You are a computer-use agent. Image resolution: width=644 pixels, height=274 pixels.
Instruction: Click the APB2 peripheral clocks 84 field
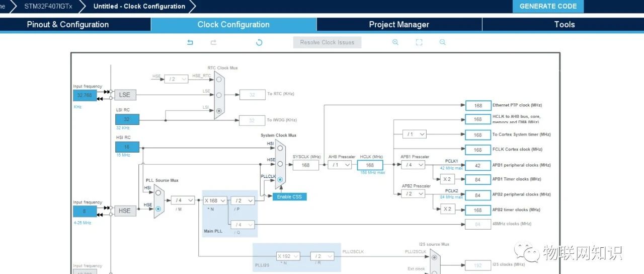coord(478,195)
